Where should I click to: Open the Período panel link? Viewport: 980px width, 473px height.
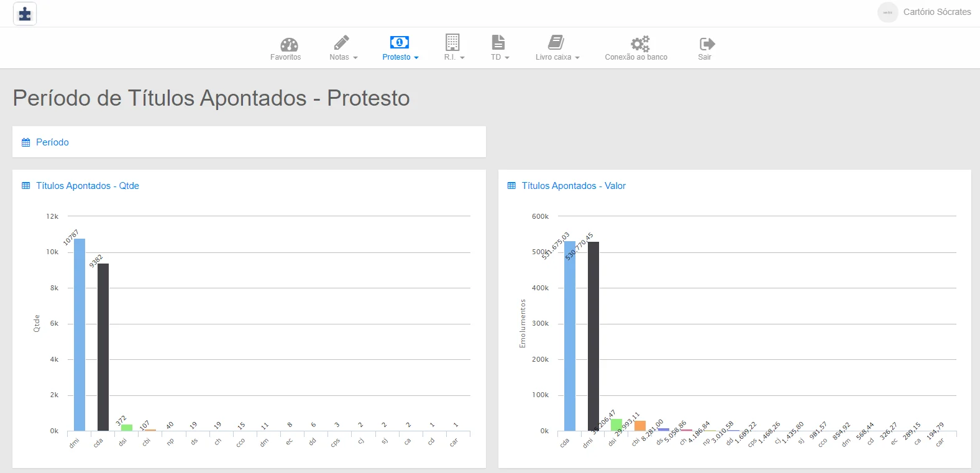point(52,142)
